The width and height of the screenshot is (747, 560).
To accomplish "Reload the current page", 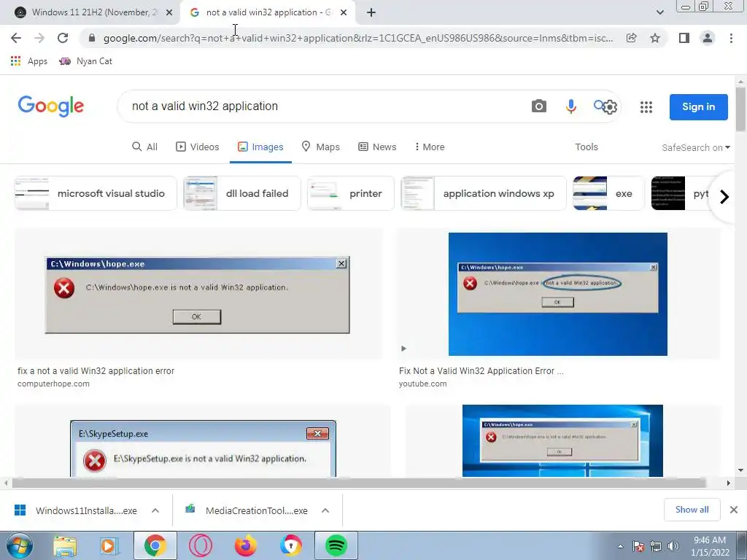I will click(63, 38).
